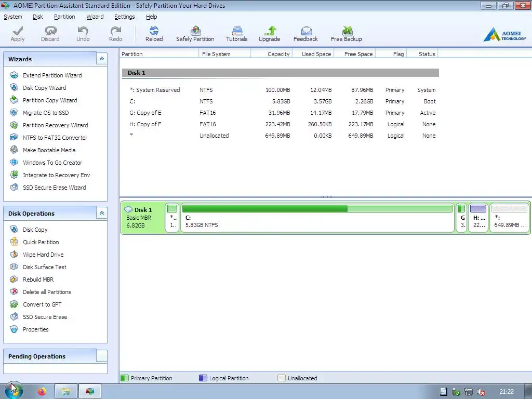Screen dimensions: 532x399
Task: Select the G partition block in disk map
Action: pyautogui.click(x=461, y=218)
